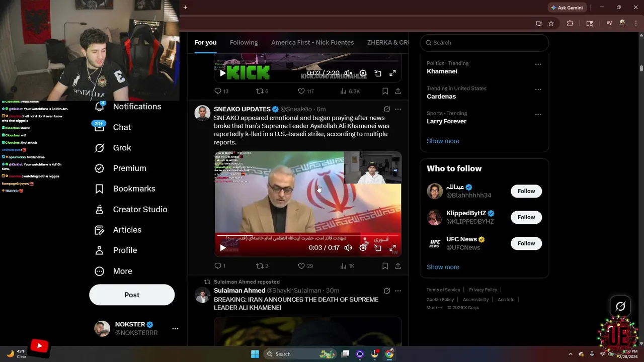Screen dimensions: 644x362
Task: Open options for Khamenei trending topic
Action: (538, 64)
